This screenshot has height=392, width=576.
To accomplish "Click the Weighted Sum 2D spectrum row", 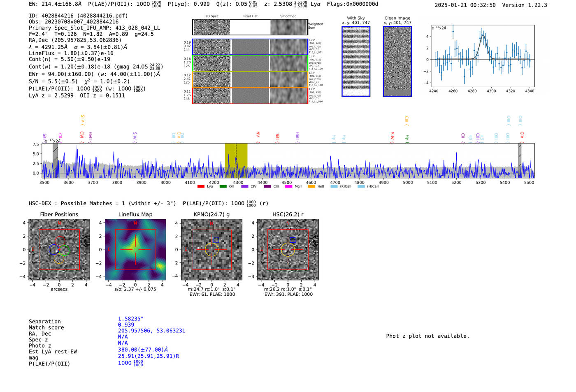I will point(250,27).
